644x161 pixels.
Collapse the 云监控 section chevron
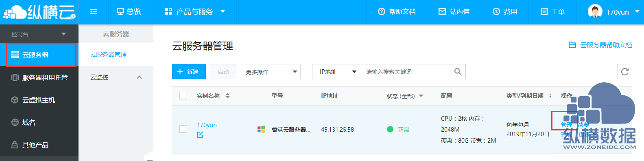[140, 77]
